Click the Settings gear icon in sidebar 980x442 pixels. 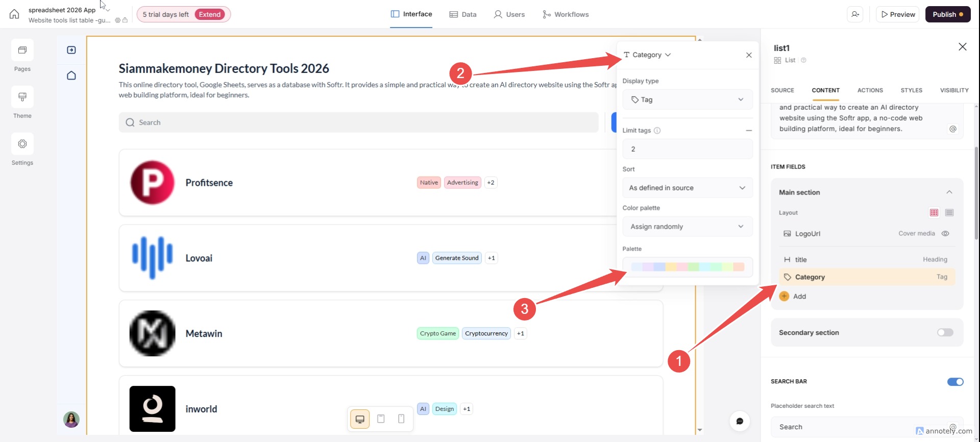point(22,144)
